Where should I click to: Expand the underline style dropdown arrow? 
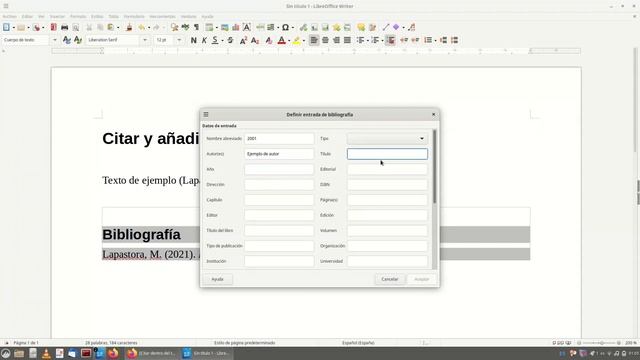point(222,40)
